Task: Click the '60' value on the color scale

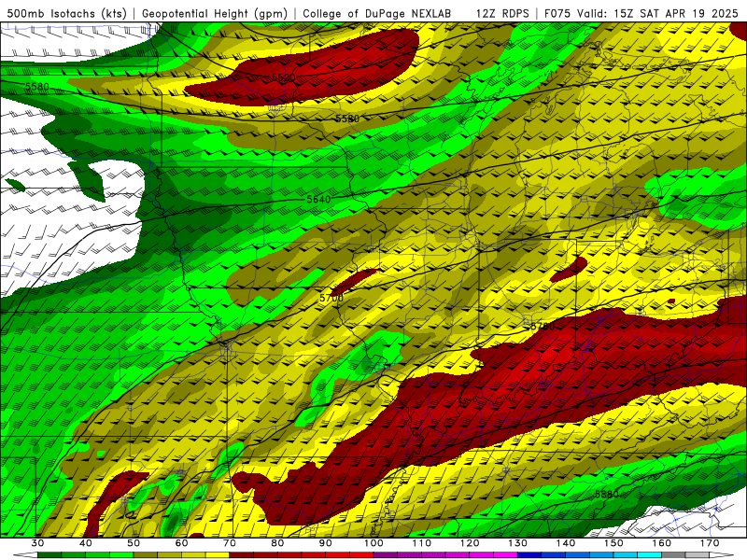Action: tap(181, 543)
